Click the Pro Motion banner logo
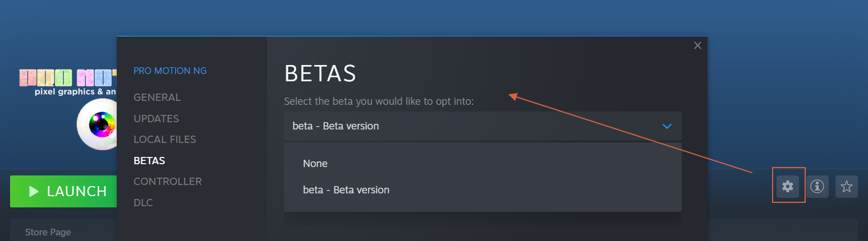Image resolution: width=868 pixels, height=241 pixels. click(x=68, y=82)
